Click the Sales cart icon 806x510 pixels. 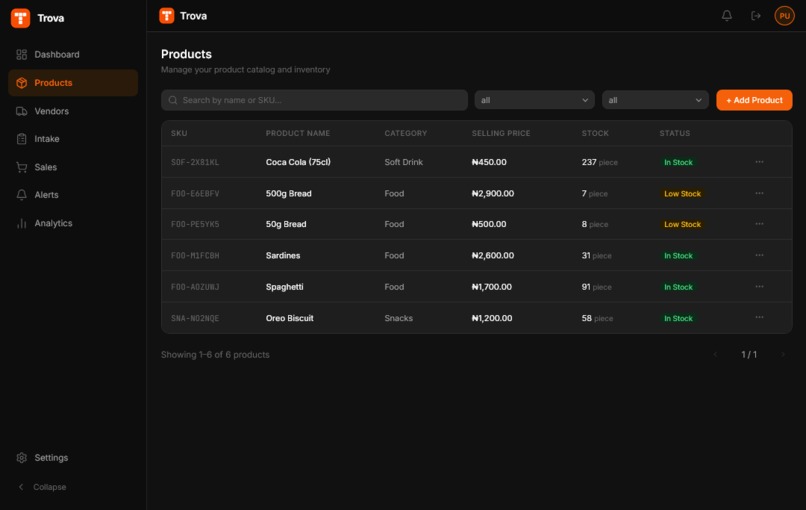pyautogui.click(x=22, y=167)
